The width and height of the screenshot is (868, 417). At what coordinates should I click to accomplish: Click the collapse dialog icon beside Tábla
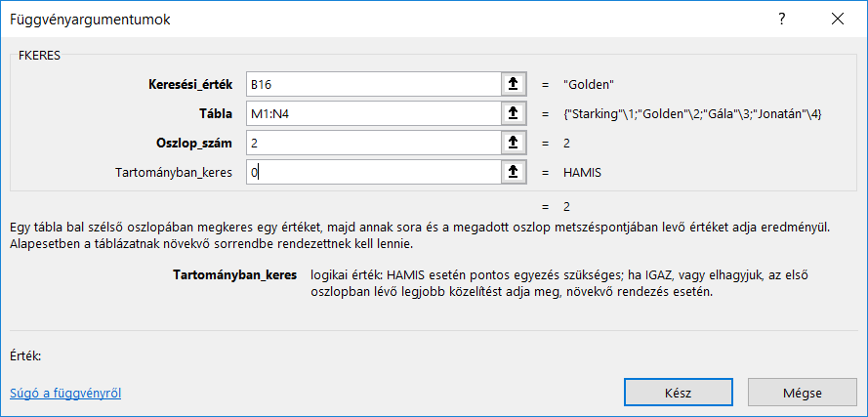pos(513,113)
